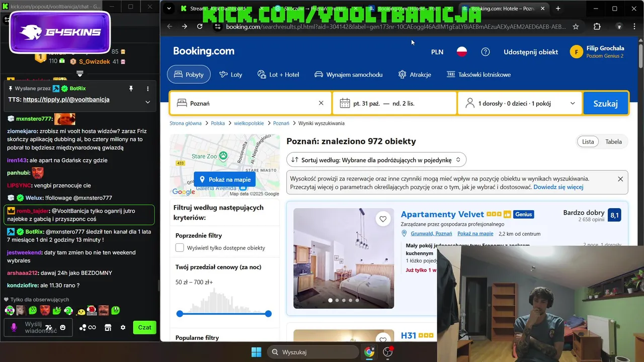This screenshot has width=644, height=362.
Task: View site information icon in address bar
Action: [x=217, y=27]
